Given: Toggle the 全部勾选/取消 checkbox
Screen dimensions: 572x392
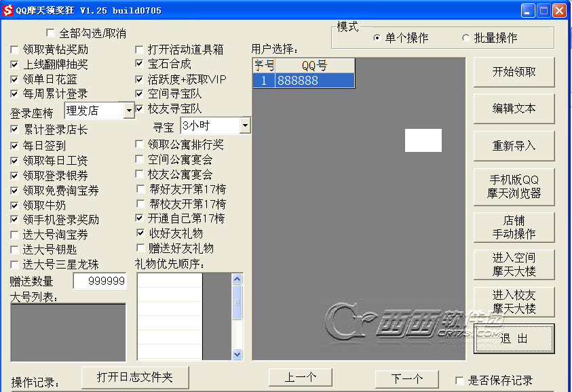Looking at the screenshot, I should [x=50, y=33].
